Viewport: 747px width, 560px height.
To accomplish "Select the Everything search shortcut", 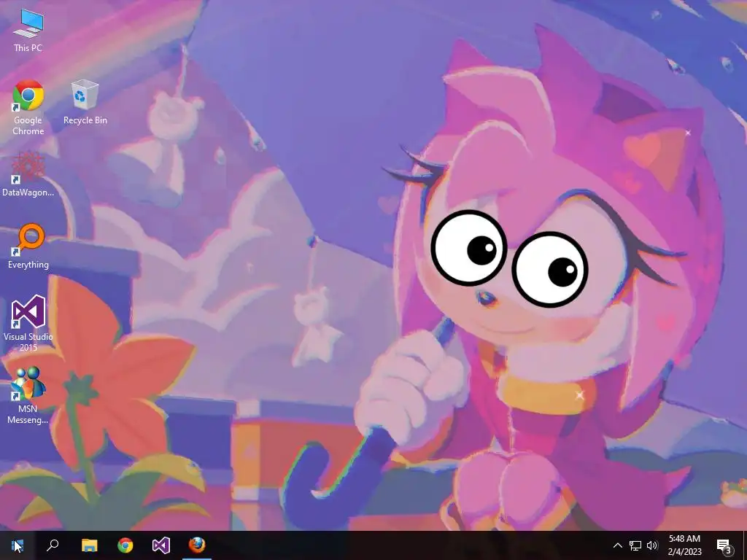I will pyautogui.click(x=28, y=246).
